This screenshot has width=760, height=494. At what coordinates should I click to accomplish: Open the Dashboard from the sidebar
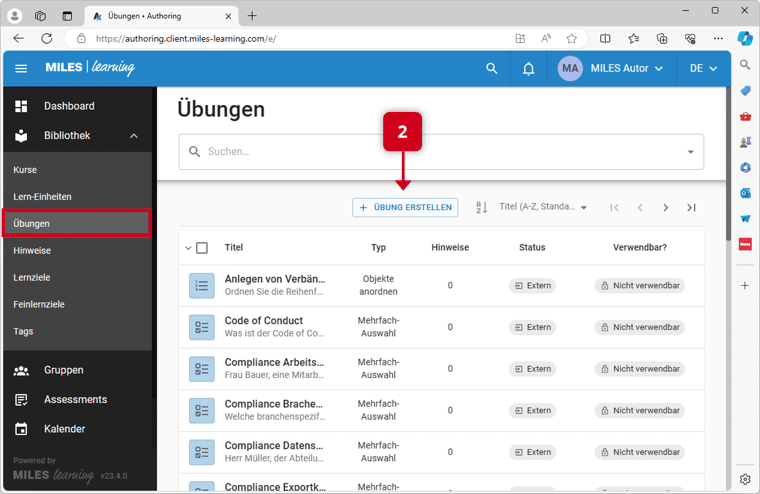(x=69, y=106)
